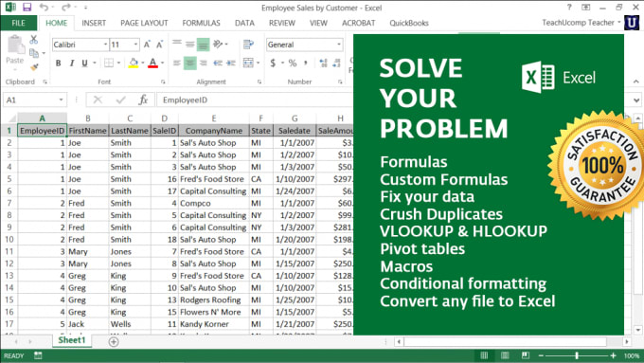Click Merge & Center icon

click(248, 63)
